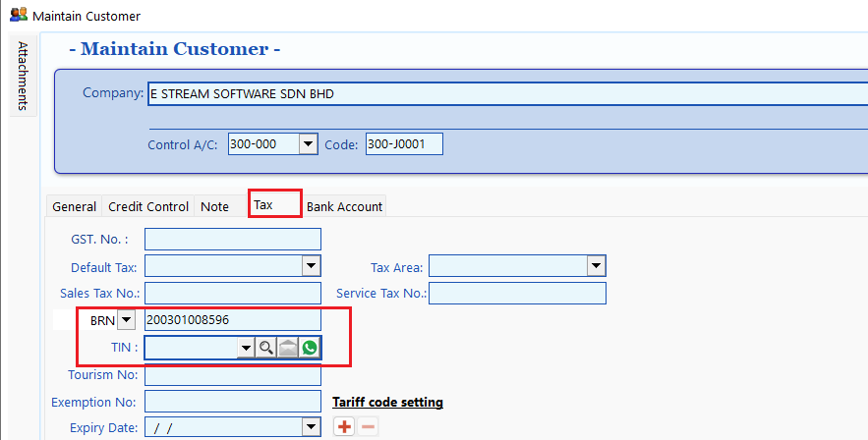Open the Attachments side panel

click(x=23, y=77)
